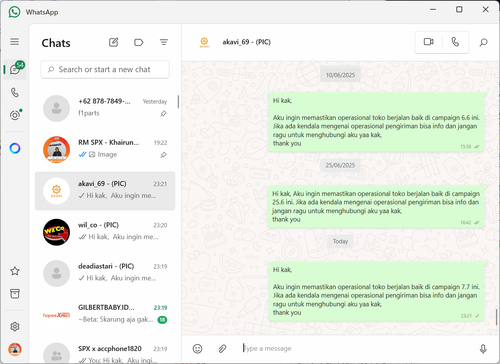Click conversation scrollbar thumb
The height and width of the screenshot is (364, 500).
click(x=497, y=317)
